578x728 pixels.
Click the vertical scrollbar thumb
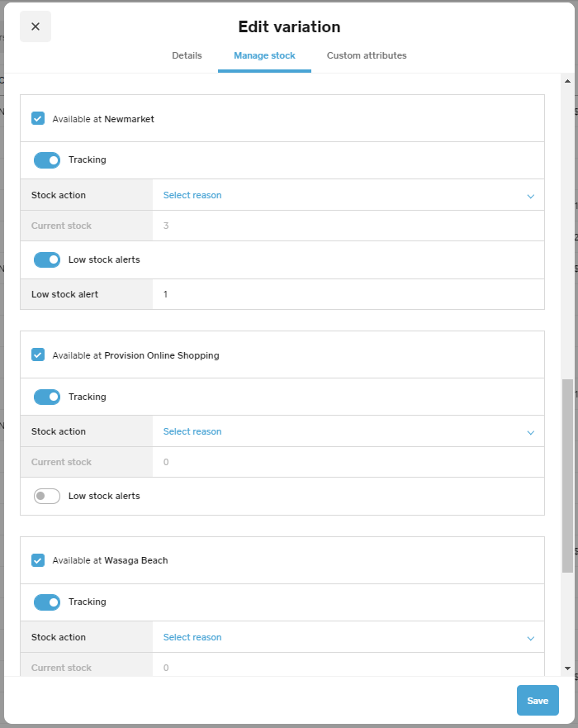click(x=567, y=475)
